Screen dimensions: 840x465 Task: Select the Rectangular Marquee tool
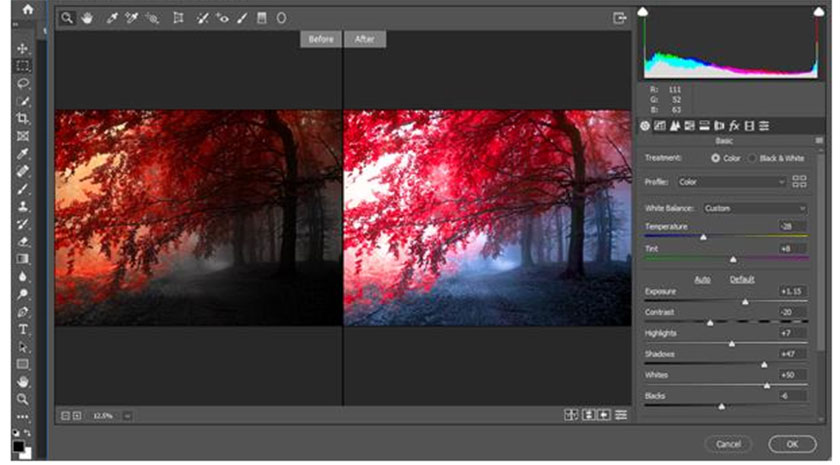coord(22,66)
